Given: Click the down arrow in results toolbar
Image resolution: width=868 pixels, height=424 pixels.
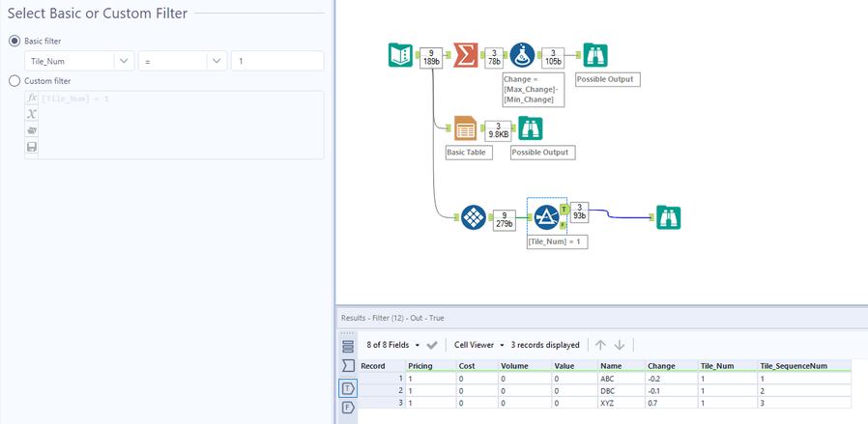Looking at the screenshot, I should tap(620, 345).
